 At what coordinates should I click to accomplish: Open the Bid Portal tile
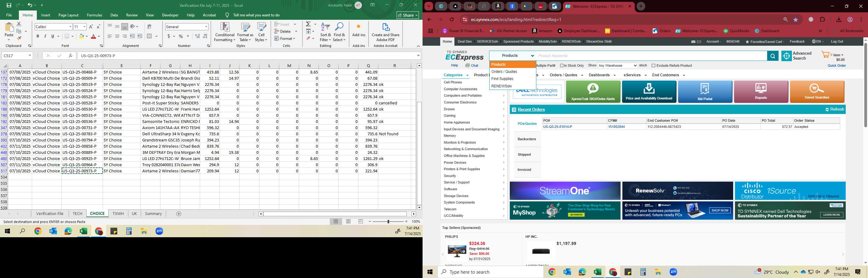(x=705, y=91)
